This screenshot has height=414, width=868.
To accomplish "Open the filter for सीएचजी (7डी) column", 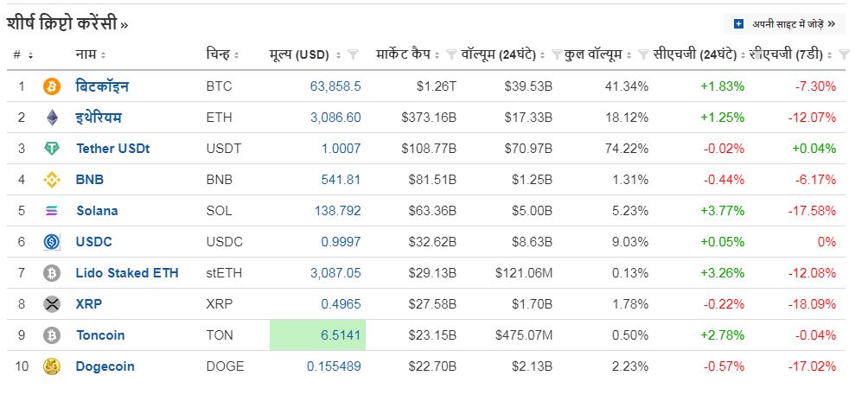I will (x=844, y=54).
